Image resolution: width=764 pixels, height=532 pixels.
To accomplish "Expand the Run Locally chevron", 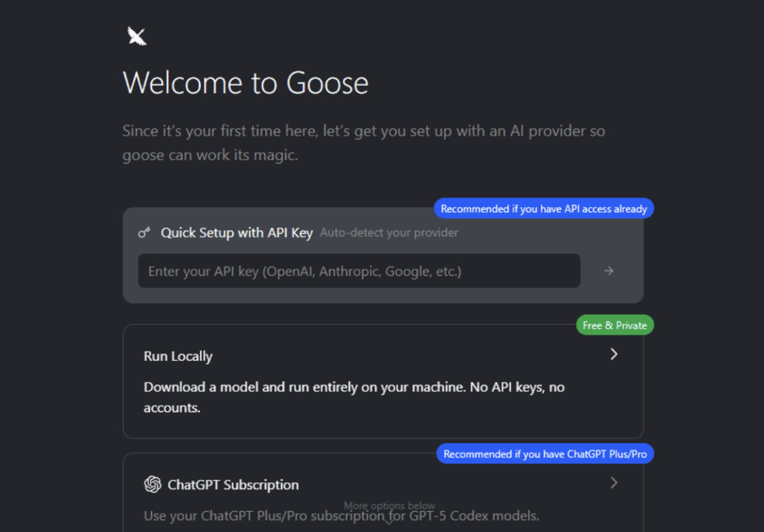I will (x=614, y=354).
